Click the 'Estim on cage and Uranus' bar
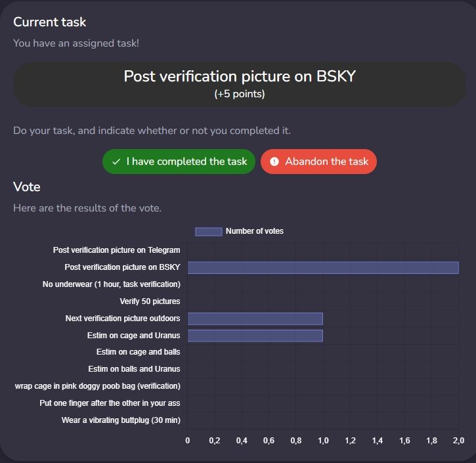The height and width of the screenshot is (463, 476). coord(255,336)
